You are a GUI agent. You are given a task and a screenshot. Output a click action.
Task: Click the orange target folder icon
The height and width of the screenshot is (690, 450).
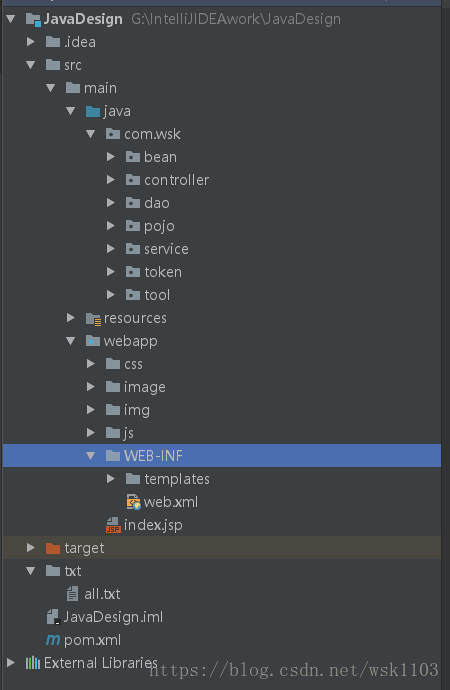53,548
